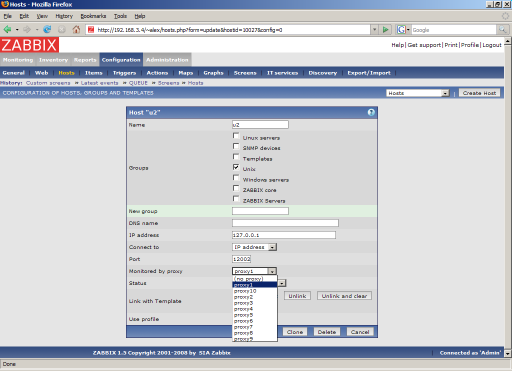Toggle the SNMP devices group checkbox
This screenshot has width=512, height=371.
coord(236,146)
